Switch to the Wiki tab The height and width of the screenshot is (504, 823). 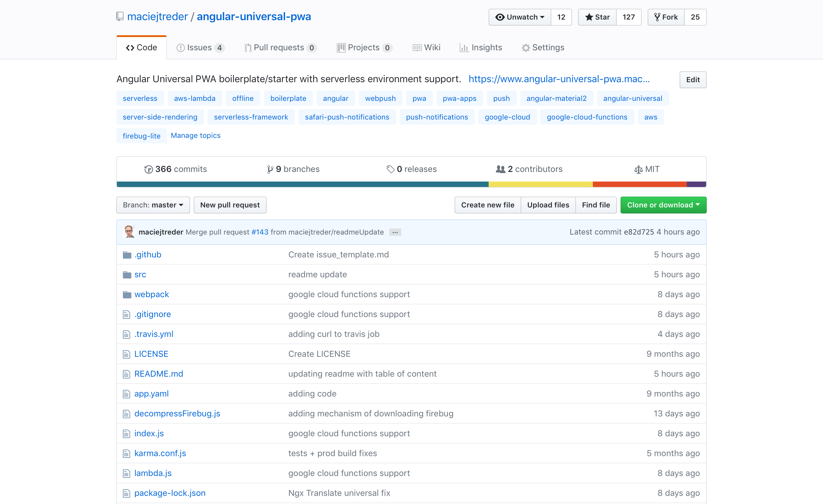(x=427, y=47)
